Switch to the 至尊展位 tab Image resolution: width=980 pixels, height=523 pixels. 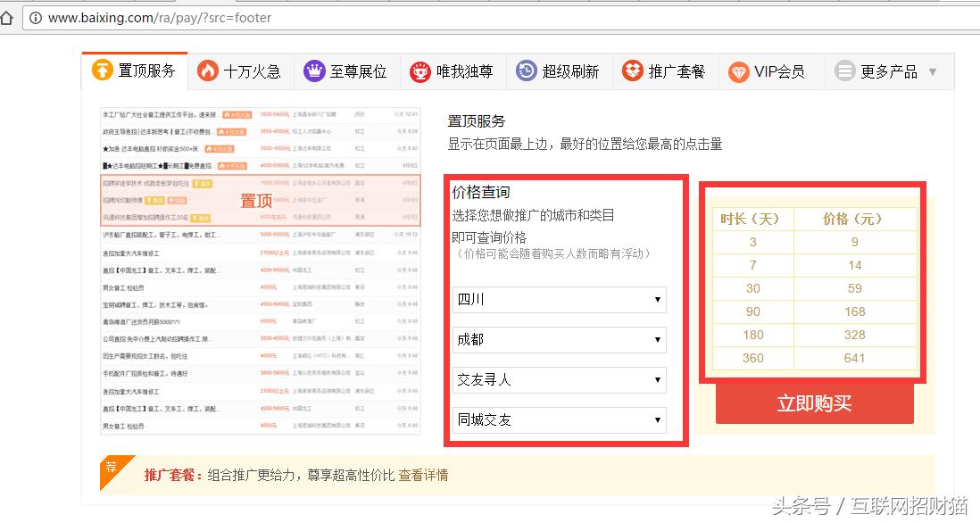pos(347,71)
